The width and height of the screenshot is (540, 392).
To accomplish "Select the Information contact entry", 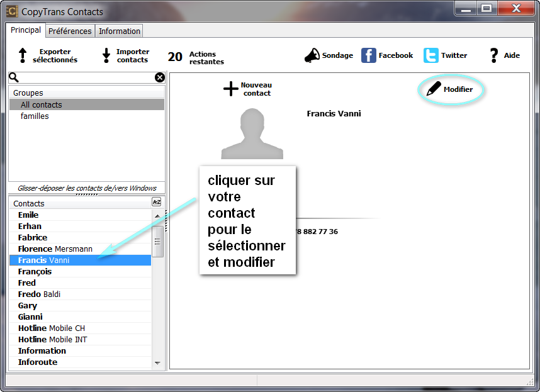I will click(x=80, y=350).
